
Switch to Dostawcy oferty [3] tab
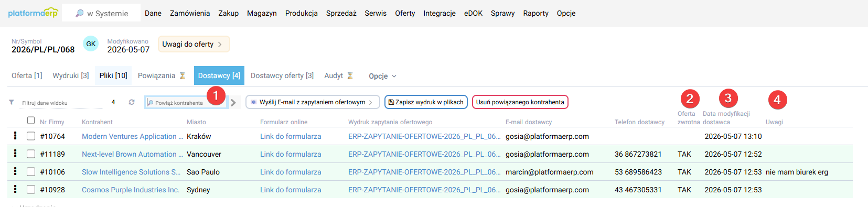pos(282,75)
